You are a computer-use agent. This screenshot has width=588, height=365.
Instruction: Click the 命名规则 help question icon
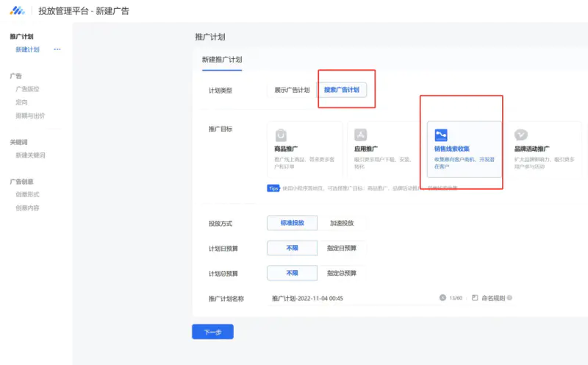click(x=509, y=298)
